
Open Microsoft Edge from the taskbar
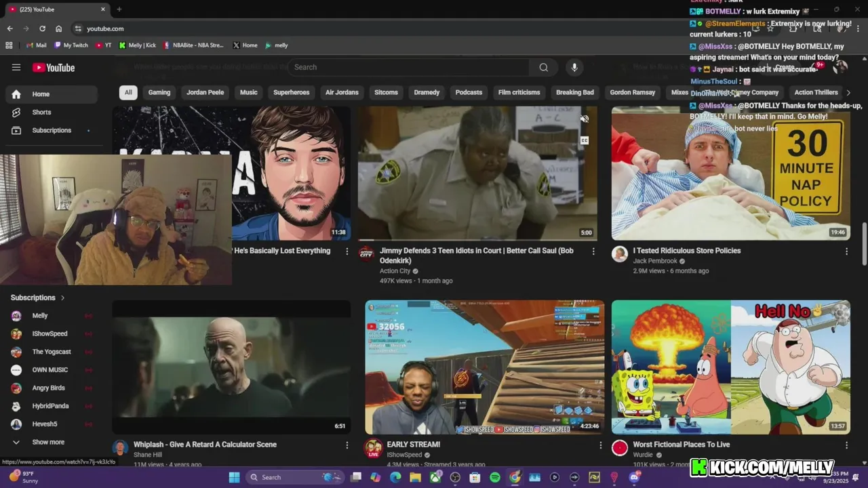pyautogui.click(x=395, y=477)
